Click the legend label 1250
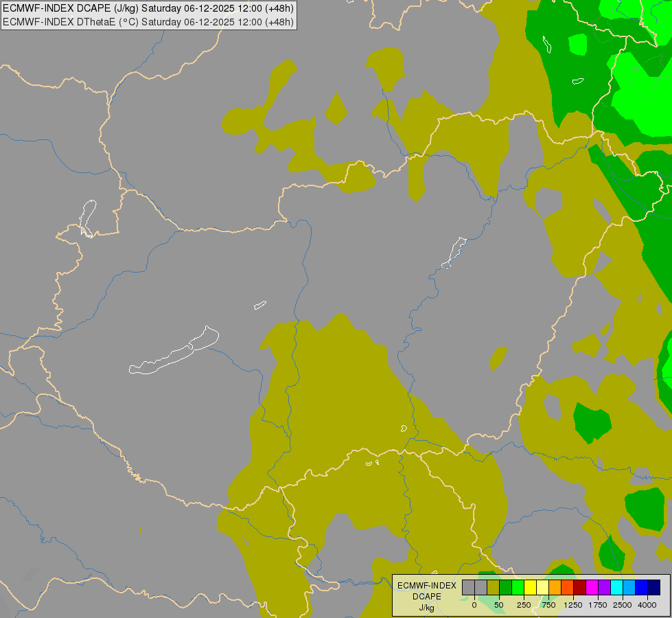Viewport: 672px width, 618px height. 573,605
